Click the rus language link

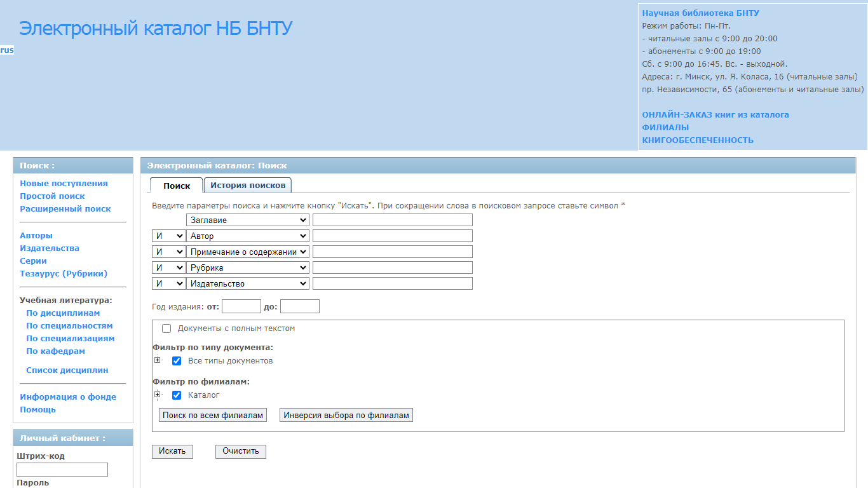7,50
